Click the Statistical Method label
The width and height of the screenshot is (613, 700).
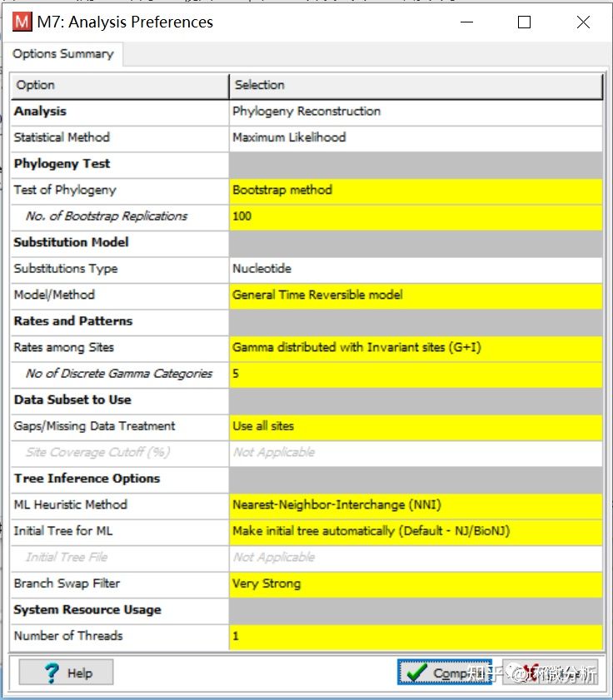[62, 137]
